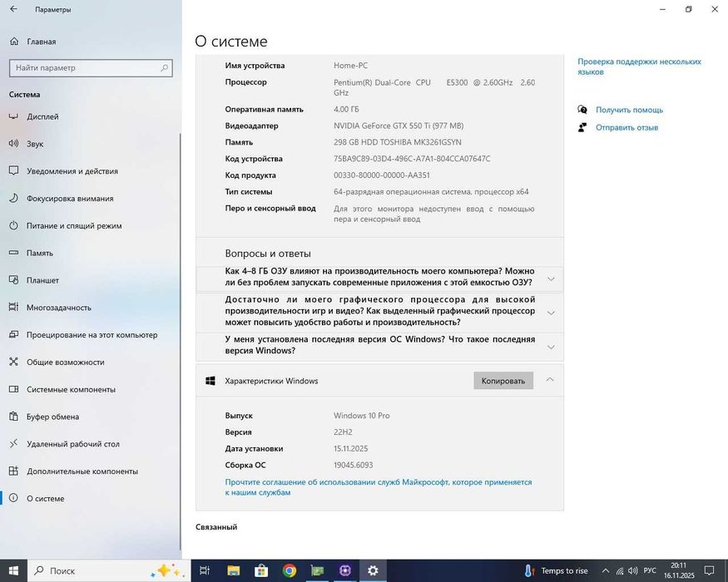Select the Settings gear on taskbar
This screenshot has width=728, height=582.
373,570
